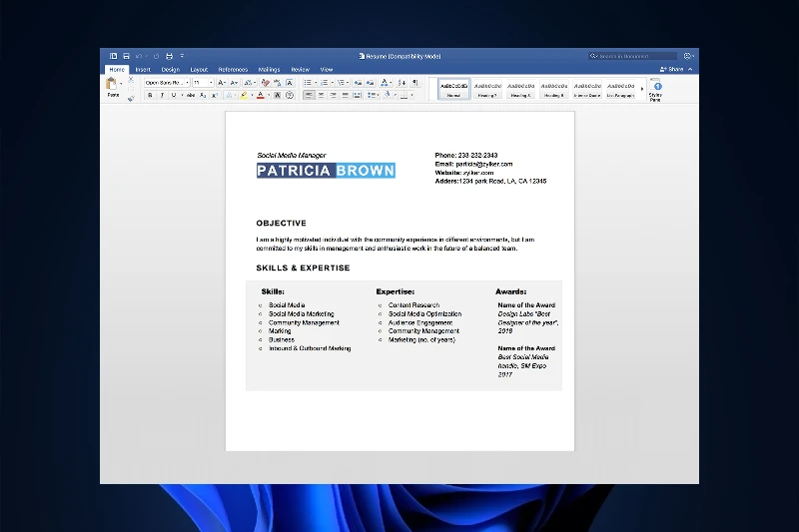Cut the selection with the scissors icon
This screenshot has height=532, width=799.
(x=131, y=80)
